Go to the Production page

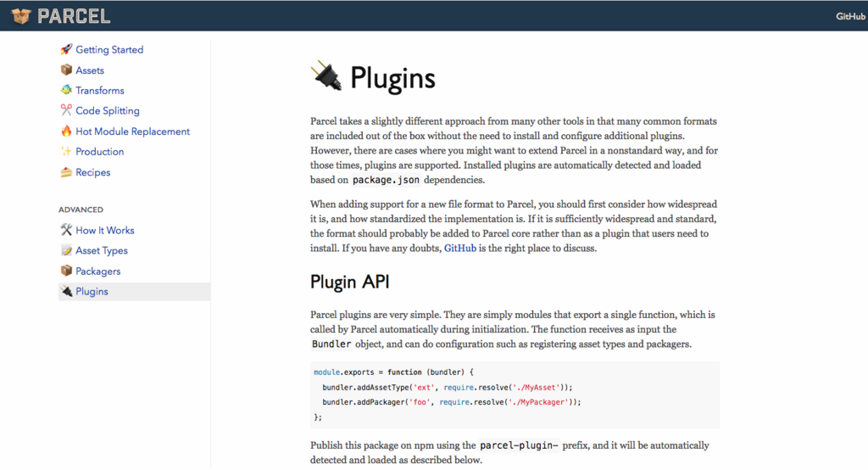click(x=100, y=152)
